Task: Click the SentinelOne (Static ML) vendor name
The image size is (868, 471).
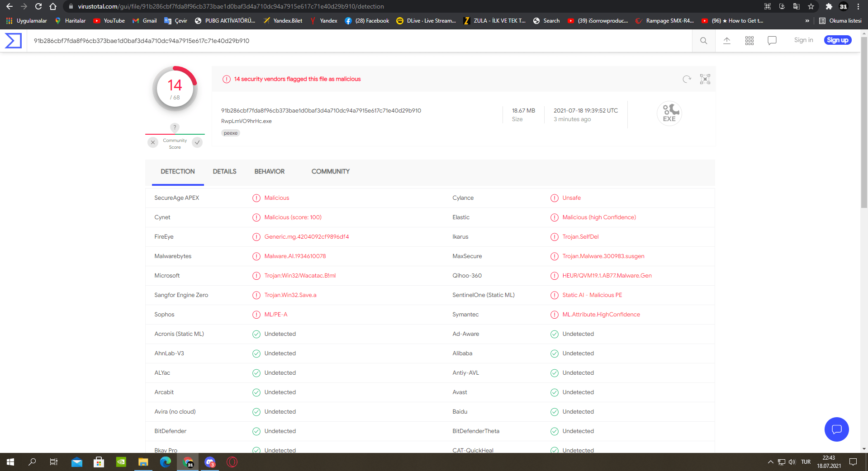Action: [484, 295]
